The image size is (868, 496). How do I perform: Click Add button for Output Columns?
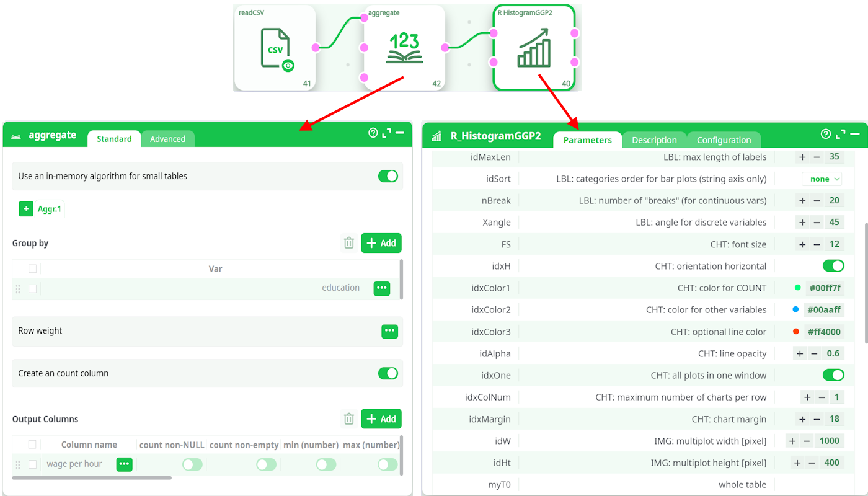[x=381, y=419]
